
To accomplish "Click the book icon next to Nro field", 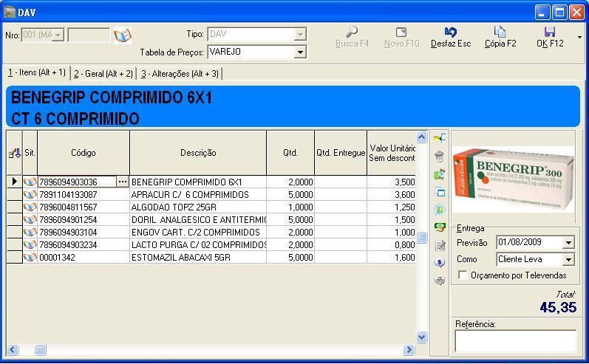I will pos(123,35).
